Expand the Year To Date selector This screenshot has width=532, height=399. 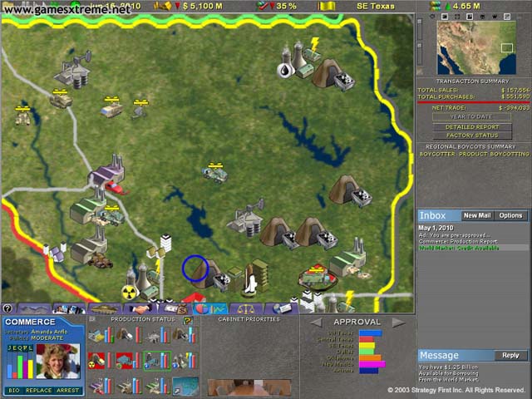471,116
